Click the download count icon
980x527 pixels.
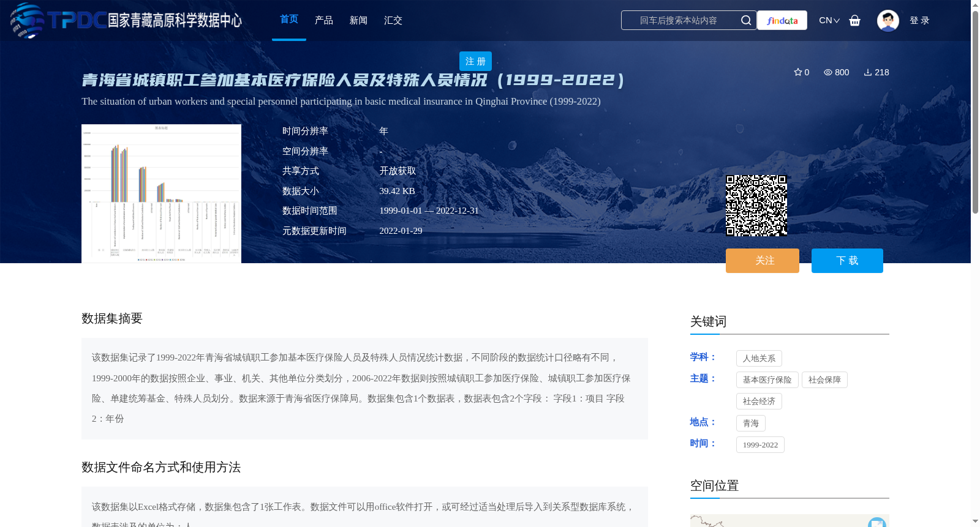868,72
